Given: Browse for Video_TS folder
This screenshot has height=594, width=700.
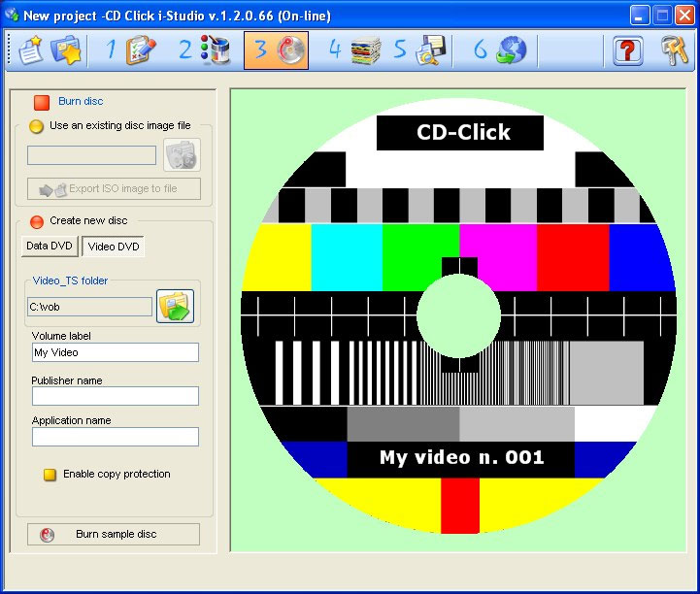Looking at the screenshot, I should tap(175, 306).
